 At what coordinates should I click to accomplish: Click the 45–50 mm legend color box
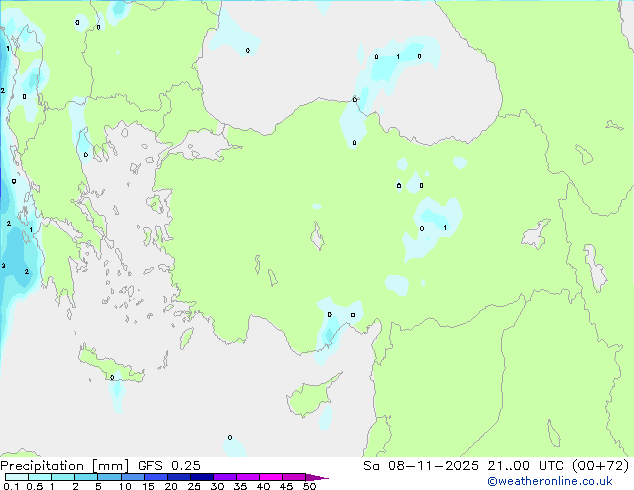click(x=294, y=477)
